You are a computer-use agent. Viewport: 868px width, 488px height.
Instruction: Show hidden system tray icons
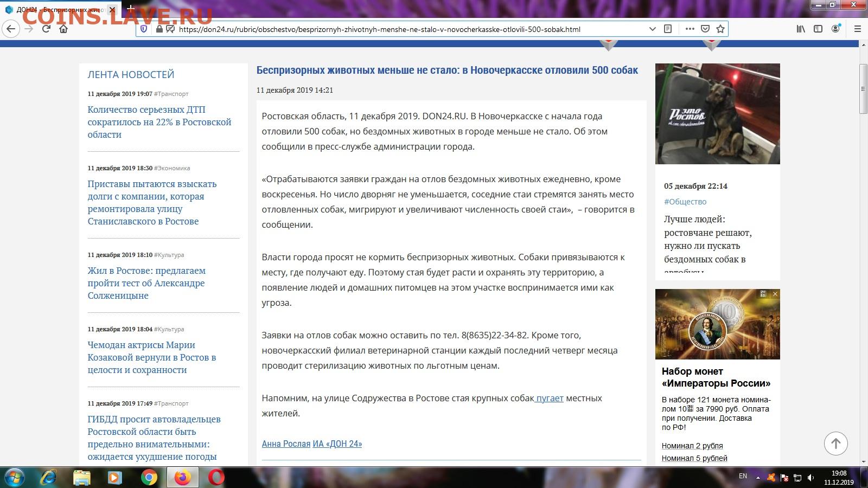pos(758,478)
